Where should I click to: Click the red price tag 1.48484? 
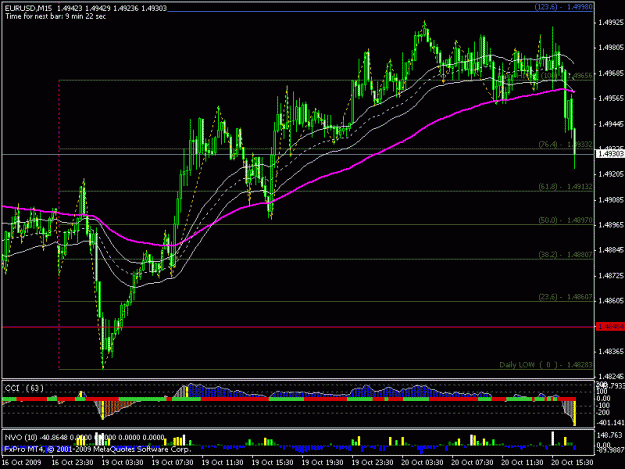610,327
